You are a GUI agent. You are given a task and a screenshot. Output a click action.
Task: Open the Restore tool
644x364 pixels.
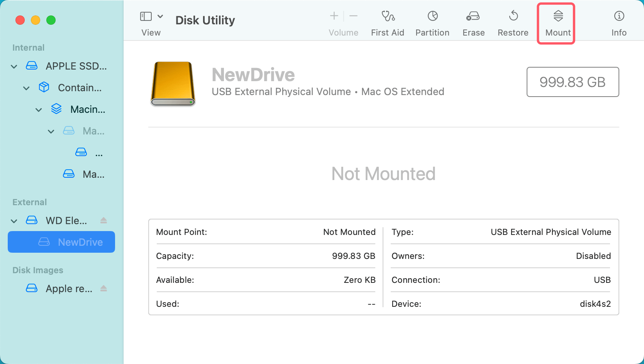pos(513,22)
